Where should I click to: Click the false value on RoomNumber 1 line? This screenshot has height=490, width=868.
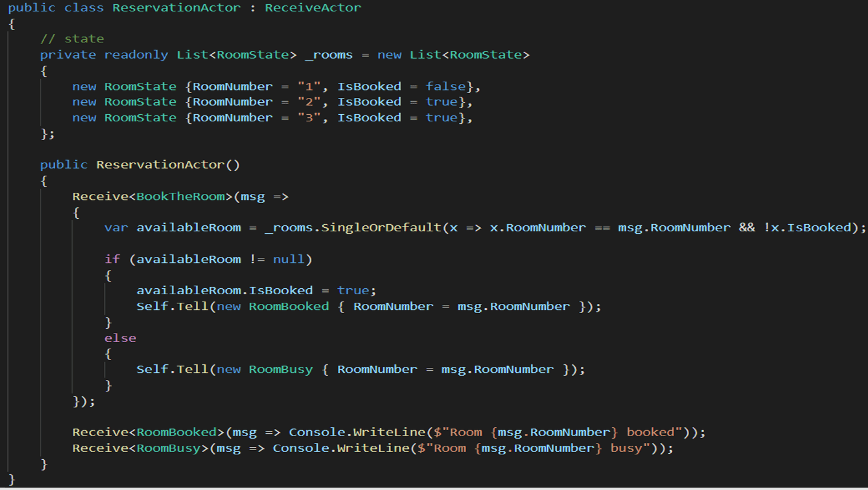(445, 86)
